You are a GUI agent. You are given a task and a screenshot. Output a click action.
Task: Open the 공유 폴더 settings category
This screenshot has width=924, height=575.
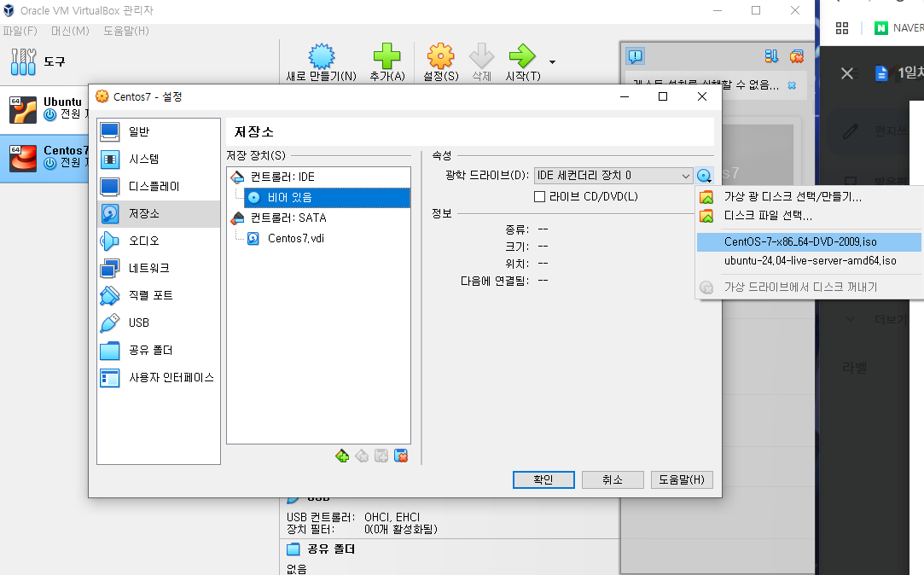tap(159, 350)
